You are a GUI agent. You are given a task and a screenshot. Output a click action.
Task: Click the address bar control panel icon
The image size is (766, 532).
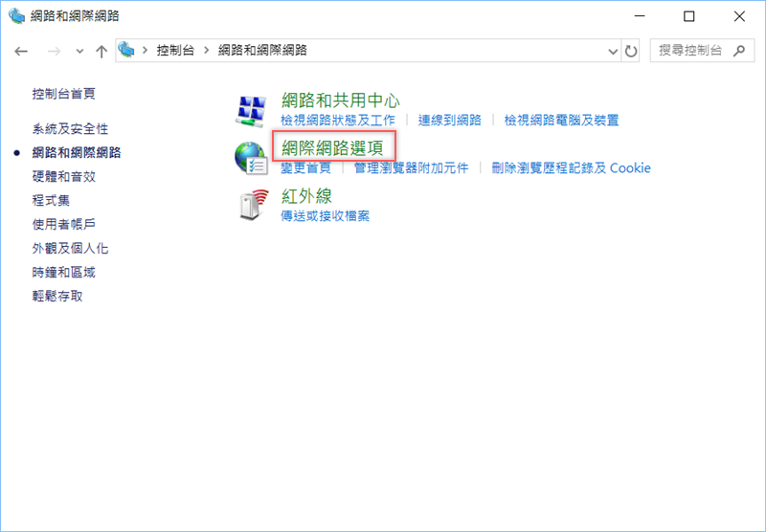coord(126,50)
